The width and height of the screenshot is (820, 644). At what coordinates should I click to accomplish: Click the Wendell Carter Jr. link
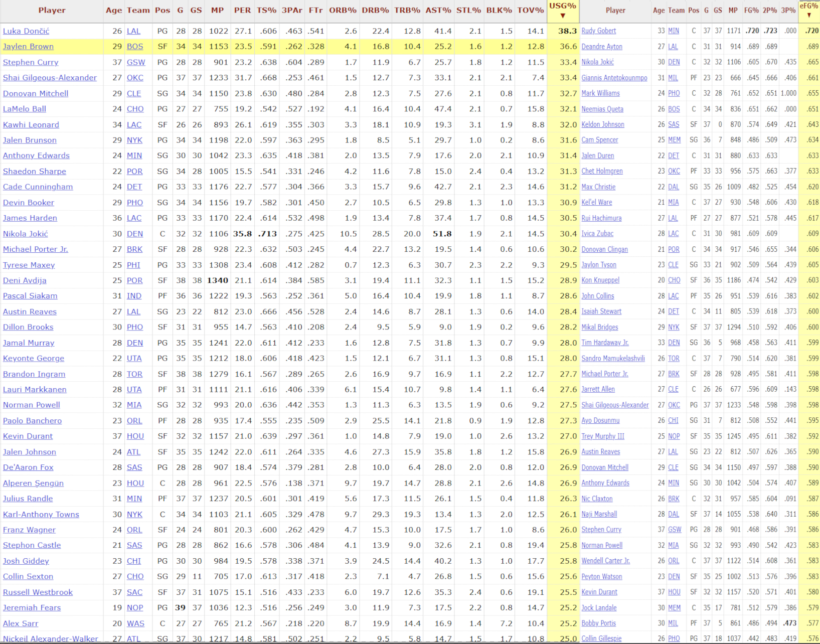coord(605,561)
